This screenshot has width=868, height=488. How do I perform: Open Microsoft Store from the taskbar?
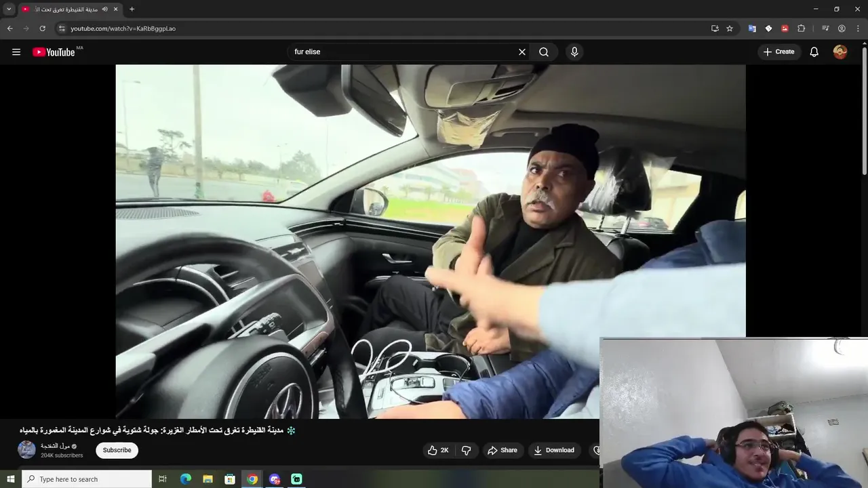[230, 479]
